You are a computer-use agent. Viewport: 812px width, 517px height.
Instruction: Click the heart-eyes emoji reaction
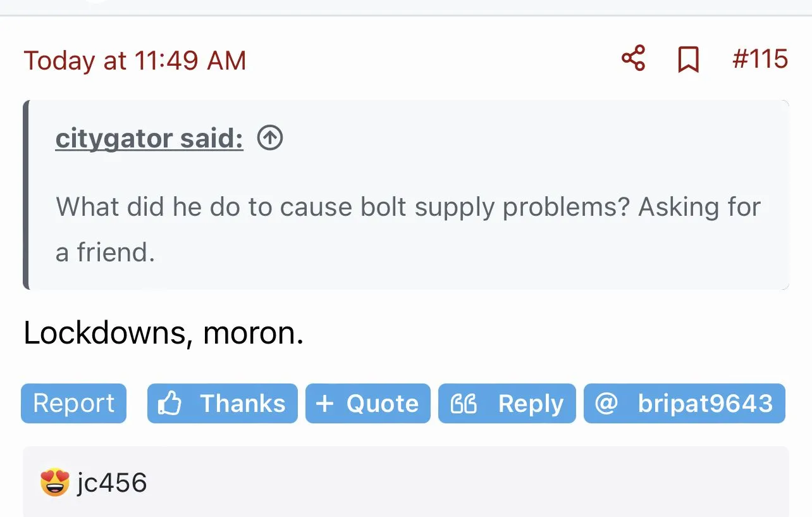pyautogui.click(x=54, y=483)
